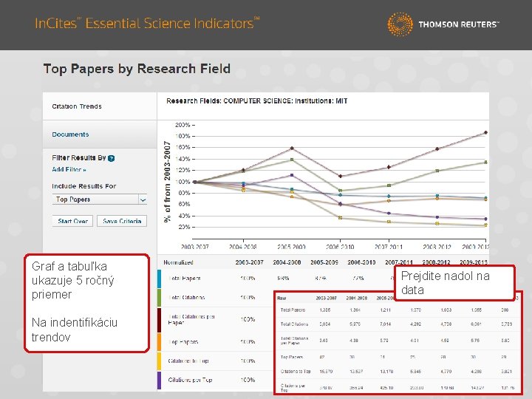Image resolution: width=532 pixels, height=399 pixels.
Task: Open the Citation Trends tab
Action: pos(77,106)
